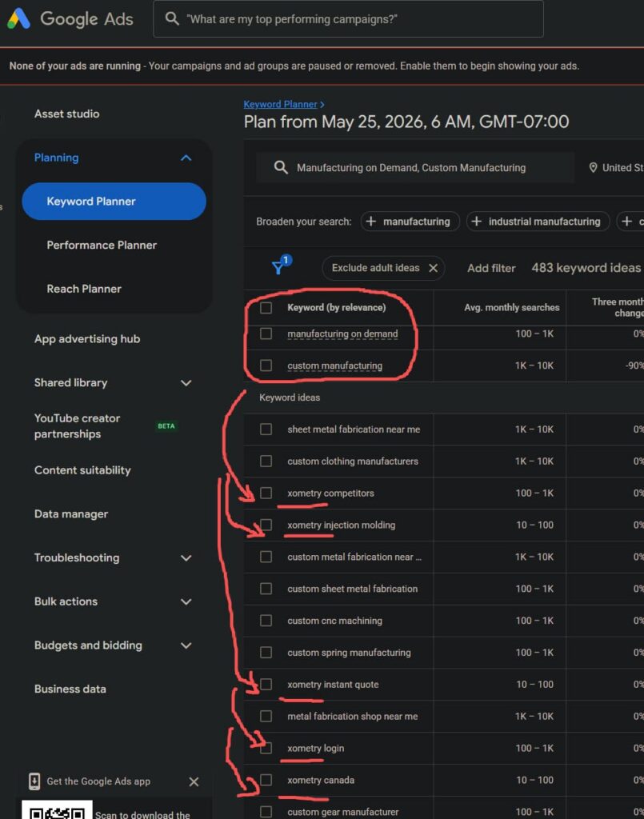Check custom clothing manufacturers row
The image size is (644, 819).
coord(266,461)
